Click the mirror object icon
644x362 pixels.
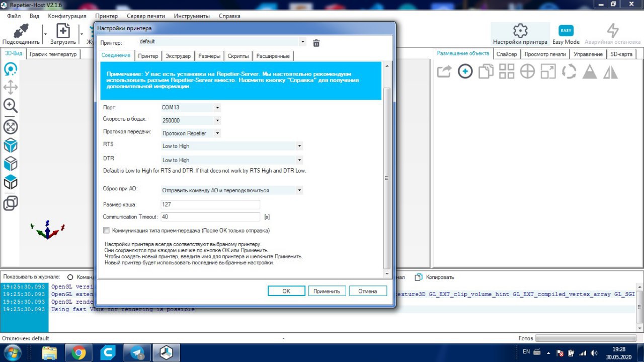610,71
